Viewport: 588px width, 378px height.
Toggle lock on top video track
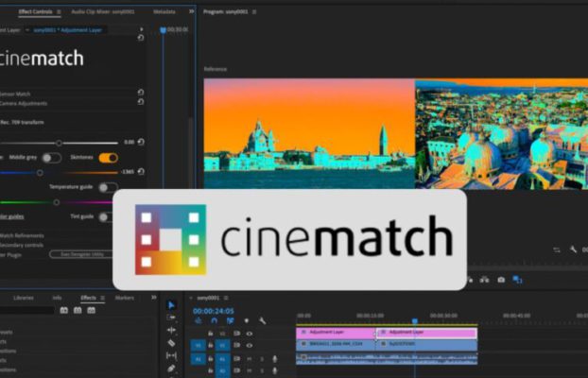click(211, 333)
